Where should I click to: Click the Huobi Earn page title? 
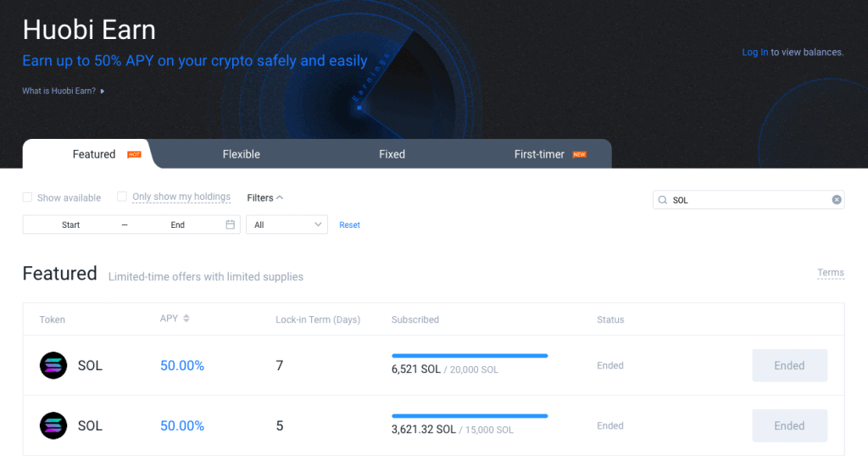tap(89, 30)
